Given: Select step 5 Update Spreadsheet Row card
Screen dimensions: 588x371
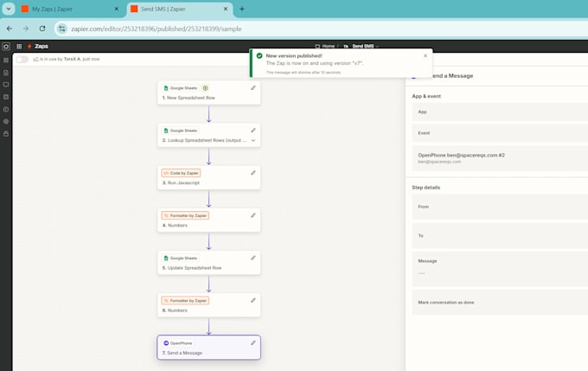Looking at the screenshot, I should point(209,263).
